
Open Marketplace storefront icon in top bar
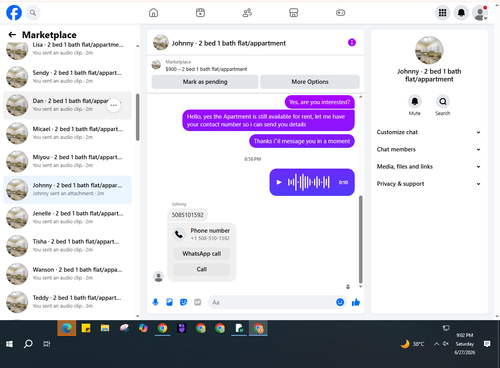[x=294, y=13]
